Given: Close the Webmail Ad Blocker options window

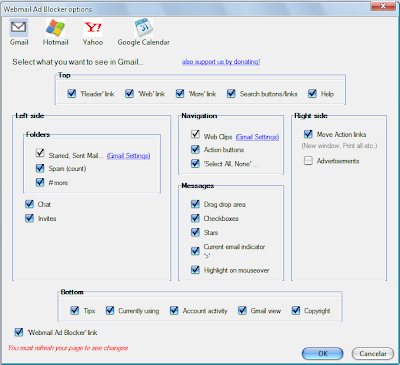Looking at the screenshot, I should click(x=383, y=6).
